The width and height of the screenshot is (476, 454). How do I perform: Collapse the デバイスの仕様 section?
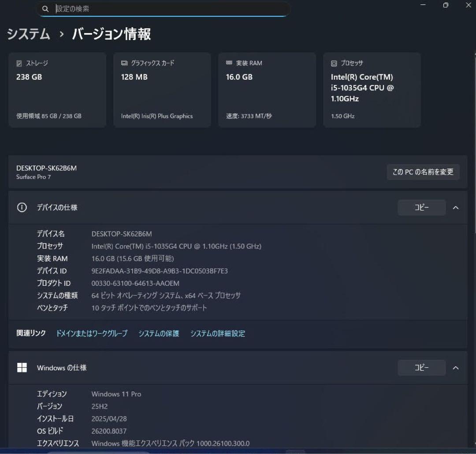456,208
